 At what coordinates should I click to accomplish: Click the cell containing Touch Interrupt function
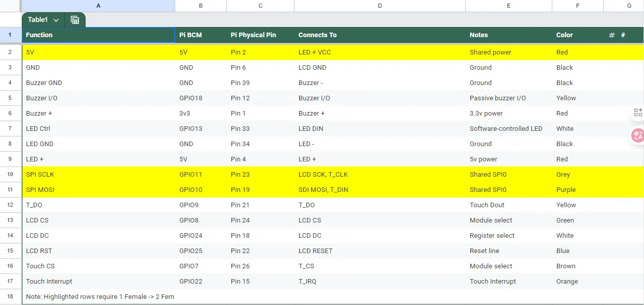tap(49, 281)
